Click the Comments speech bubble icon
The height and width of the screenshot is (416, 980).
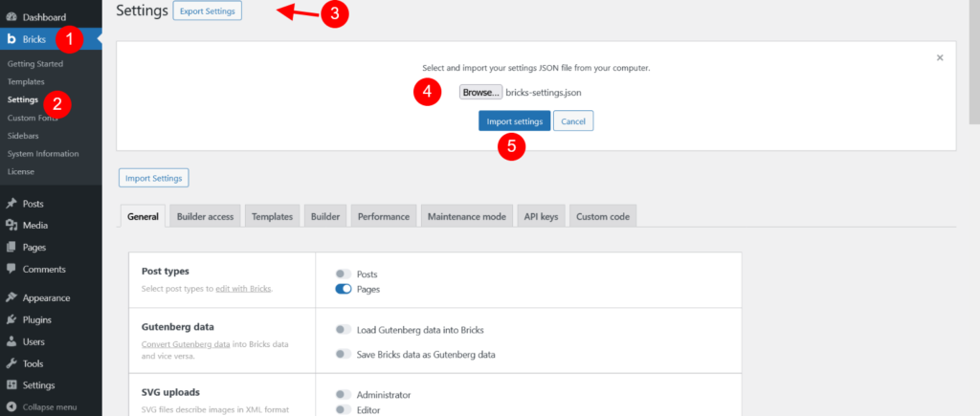point(11,270)
